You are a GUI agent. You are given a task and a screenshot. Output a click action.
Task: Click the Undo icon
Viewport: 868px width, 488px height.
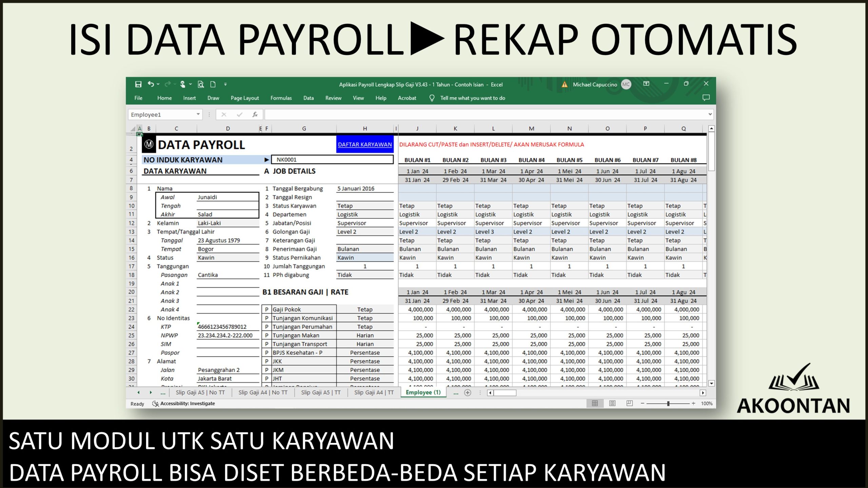coord(152,84)
